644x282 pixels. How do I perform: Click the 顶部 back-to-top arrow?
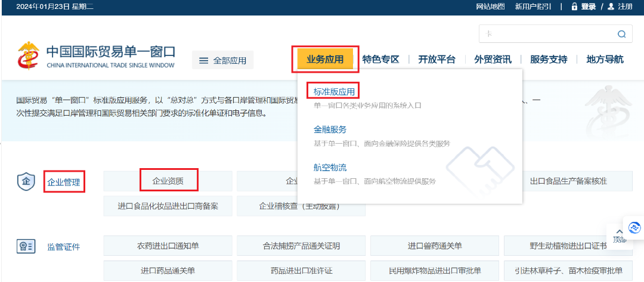[x=620, y=235]
